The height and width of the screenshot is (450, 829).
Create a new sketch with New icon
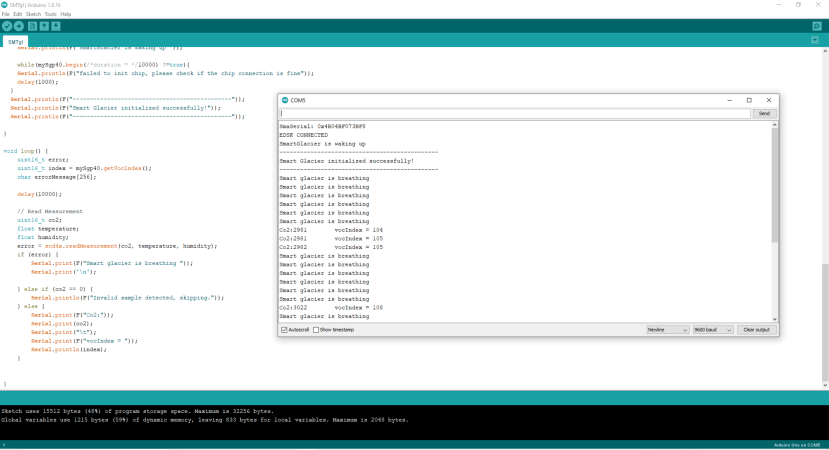click(32, 26)
